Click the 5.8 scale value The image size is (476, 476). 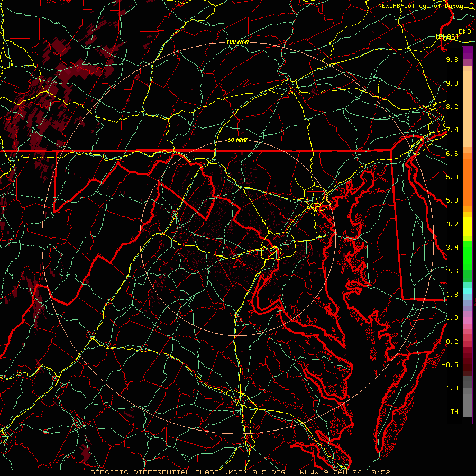[x=452, y=177]
